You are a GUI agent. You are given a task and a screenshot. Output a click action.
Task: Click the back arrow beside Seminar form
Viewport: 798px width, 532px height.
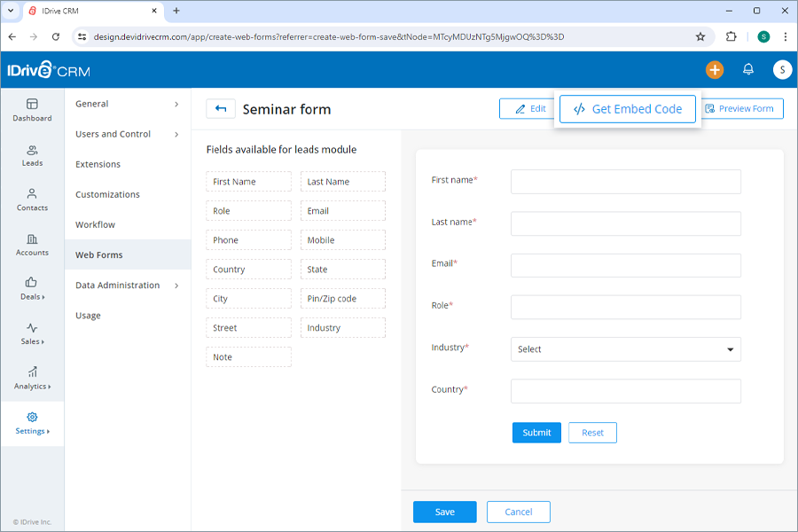[x=220, y=108]
